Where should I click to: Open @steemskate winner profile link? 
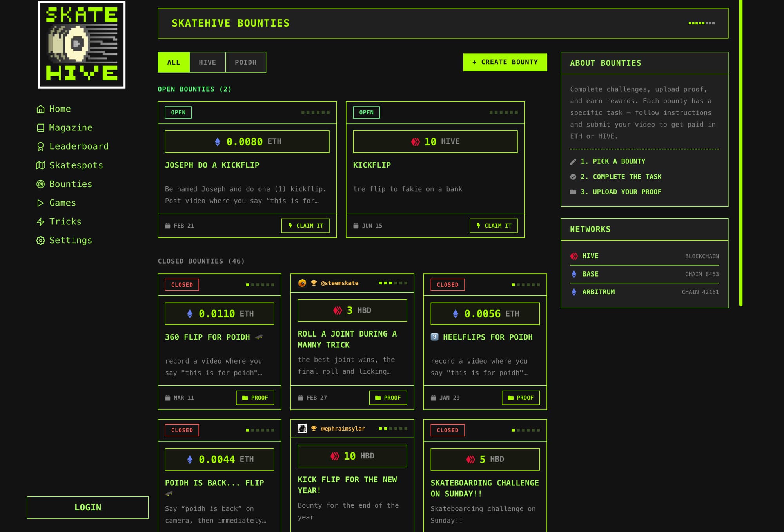pos(339,283)
